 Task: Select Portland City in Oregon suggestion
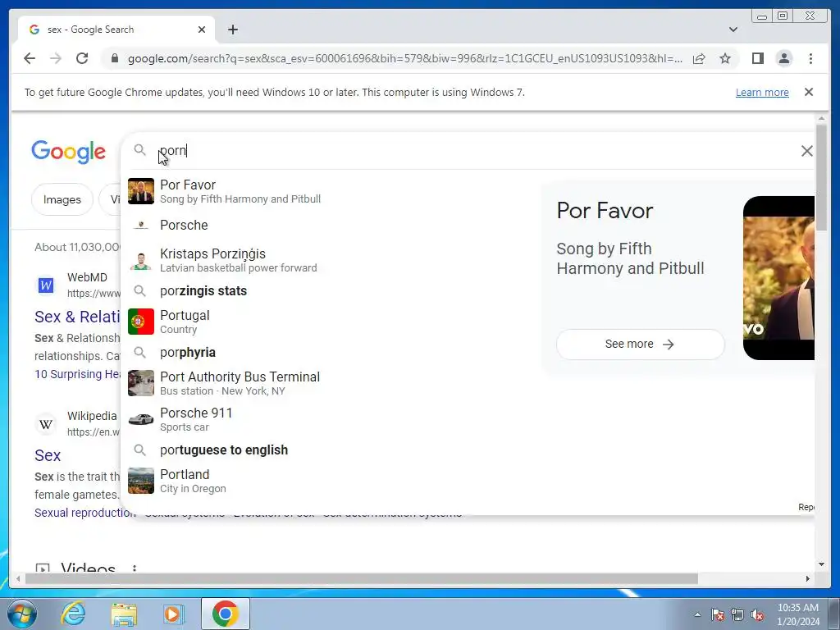pos(326,481)
